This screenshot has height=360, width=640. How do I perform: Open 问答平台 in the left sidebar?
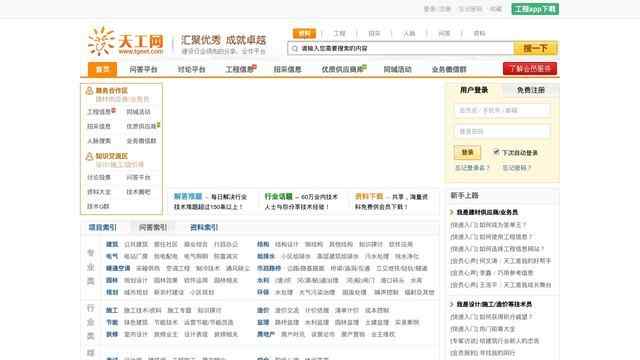coord(138,178)
